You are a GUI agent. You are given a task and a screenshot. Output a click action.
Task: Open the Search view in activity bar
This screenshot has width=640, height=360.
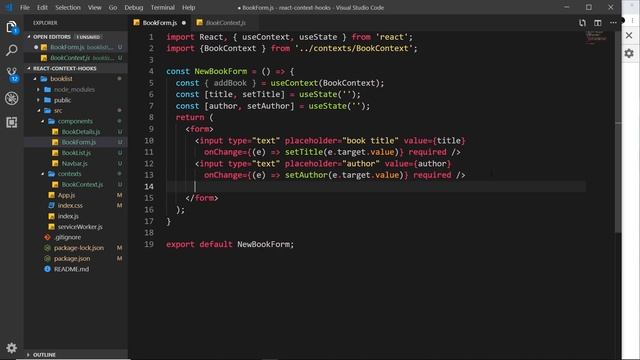tap(11, 51)
